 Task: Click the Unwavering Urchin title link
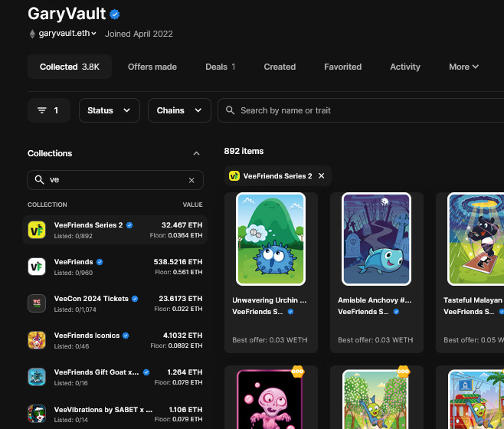pyautogui.click(x=270, y=300)
